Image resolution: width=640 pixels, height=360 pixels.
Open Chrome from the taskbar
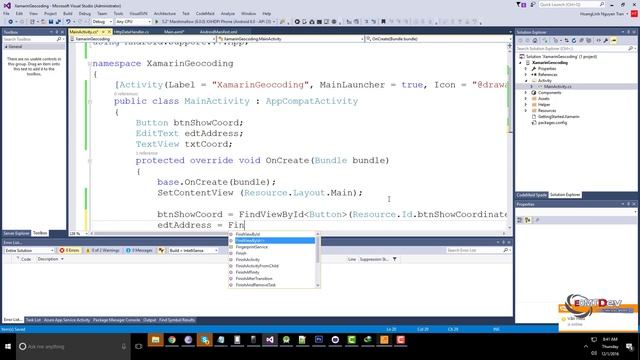(172, 340)
